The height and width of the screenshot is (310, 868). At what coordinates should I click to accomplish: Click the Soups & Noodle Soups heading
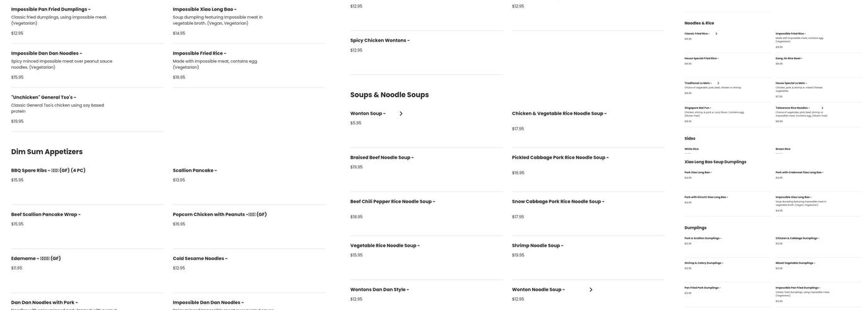(389, 95)
